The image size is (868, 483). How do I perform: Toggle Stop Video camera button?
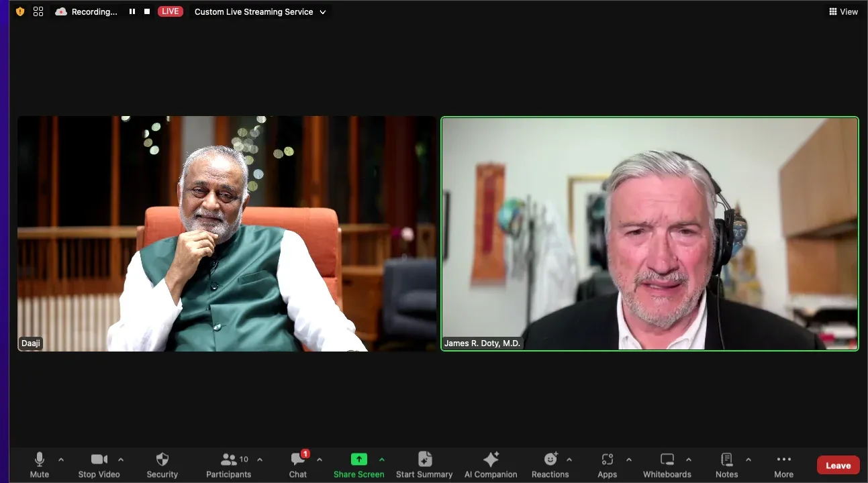pos(99,465)
